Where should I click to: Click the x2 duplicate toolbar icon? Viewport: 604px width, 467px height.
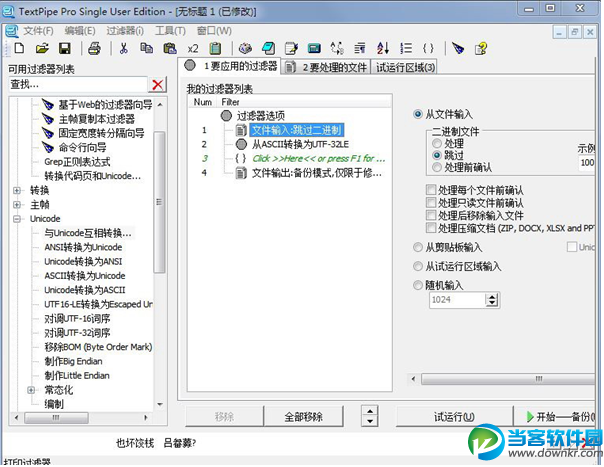(193, 49)
